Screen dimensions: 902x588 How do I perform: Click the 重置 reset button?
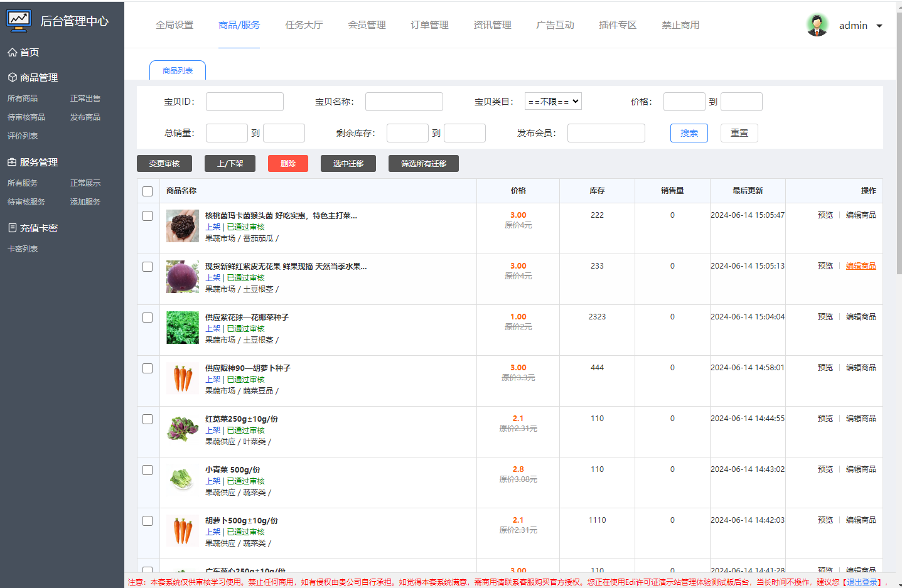click(x=739, y=133)
